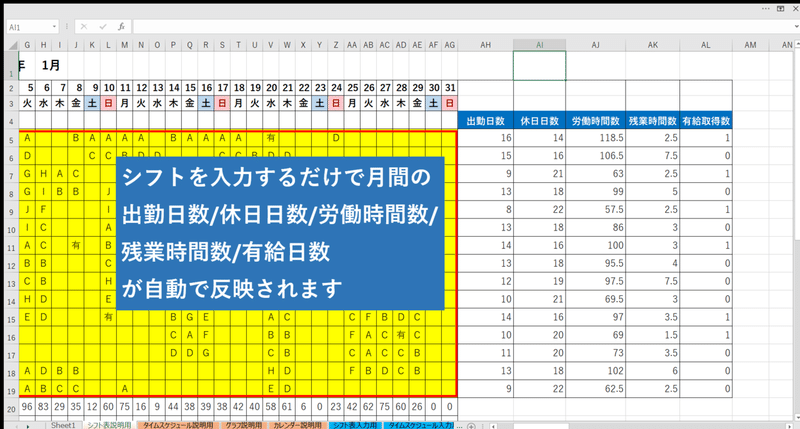Open the グラフ説明用 sheet tab
This screenshot has height=429, width=800.
[x=244, y=425]
